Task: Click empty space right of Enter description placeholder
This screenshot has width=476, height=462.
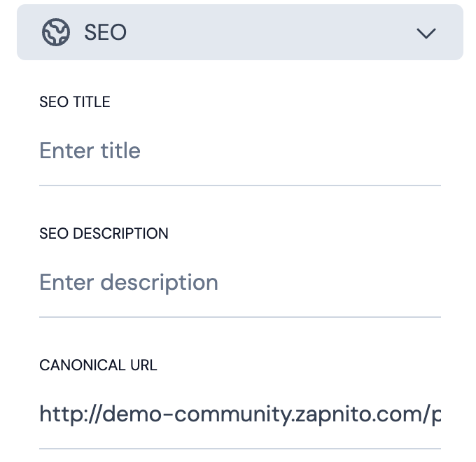Action: [x=329, y=282]
